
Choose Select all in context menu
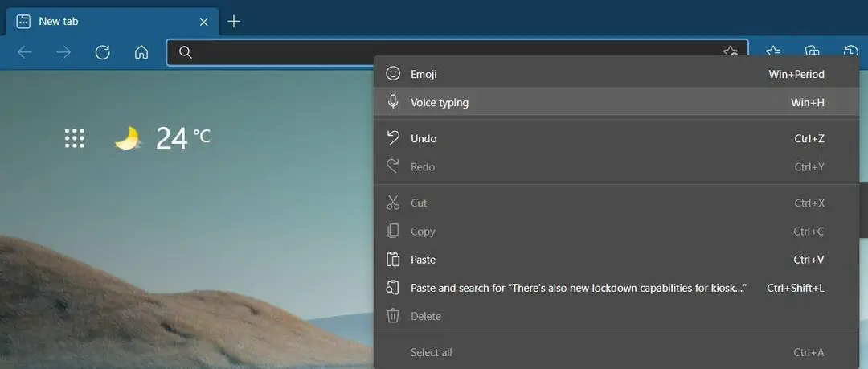pos(616,352)
